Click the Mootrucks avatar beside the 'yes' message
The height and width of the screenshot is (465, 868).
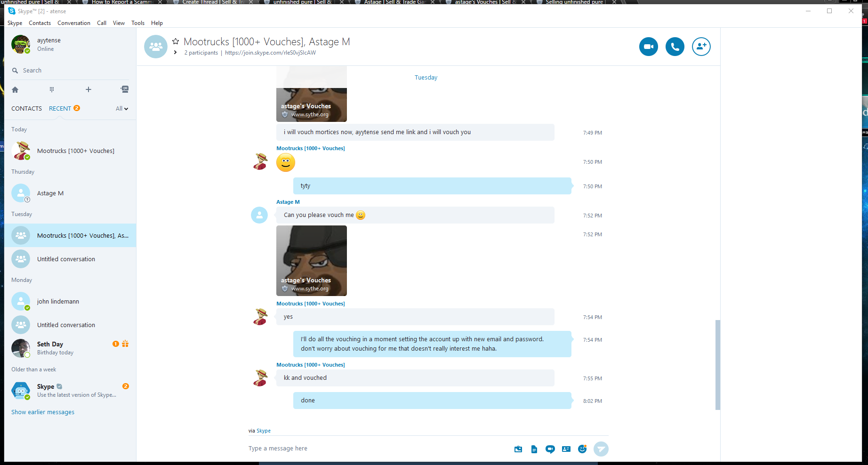coord(260,317)
